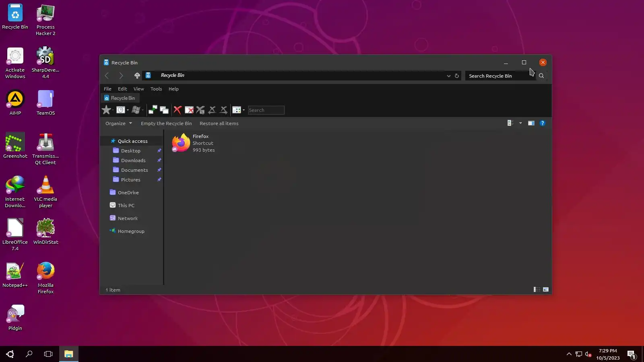Click the crossed left-arrow toolbar icon
The width and height of the screenshot is (644, 362).
(212, 110)
